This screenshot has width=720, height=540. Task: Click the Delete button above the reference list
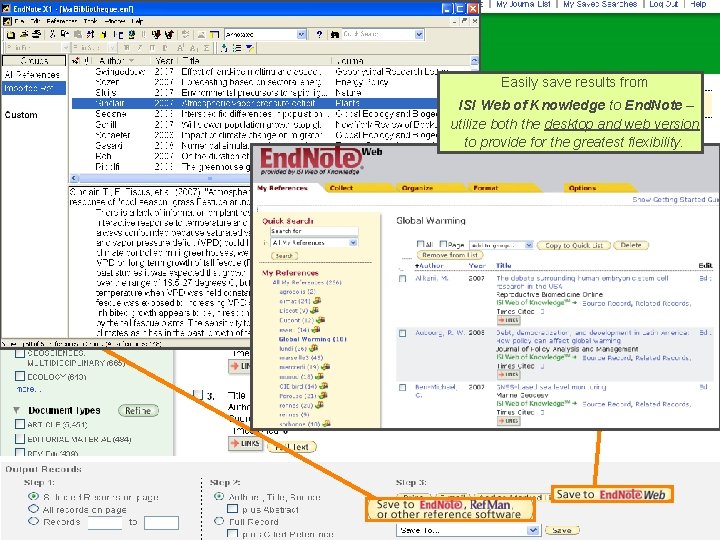point(631,245)
